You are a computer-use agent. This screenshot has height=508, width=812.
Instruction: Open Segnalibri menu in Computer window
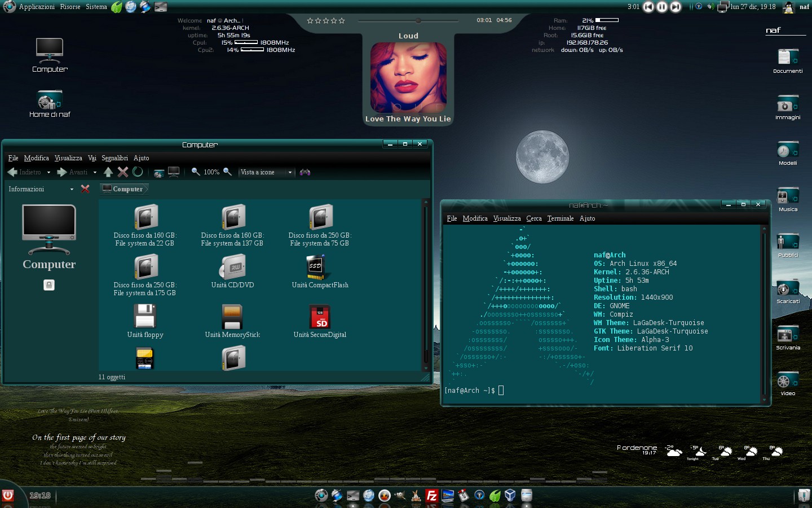coord(114,158)
